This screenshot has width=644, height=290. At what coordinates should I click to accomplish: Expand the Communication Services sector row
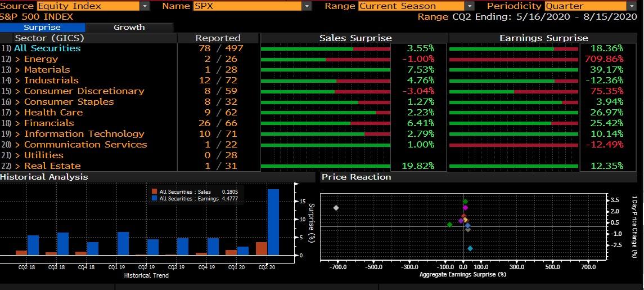17,144
